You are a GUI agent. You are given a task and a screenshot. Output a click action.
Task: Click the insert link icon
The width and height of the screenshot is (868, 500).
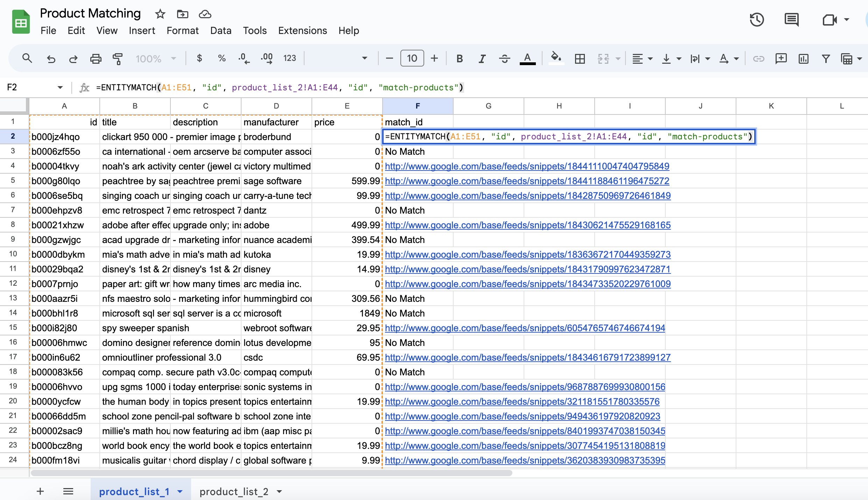(x=758, y=58)
